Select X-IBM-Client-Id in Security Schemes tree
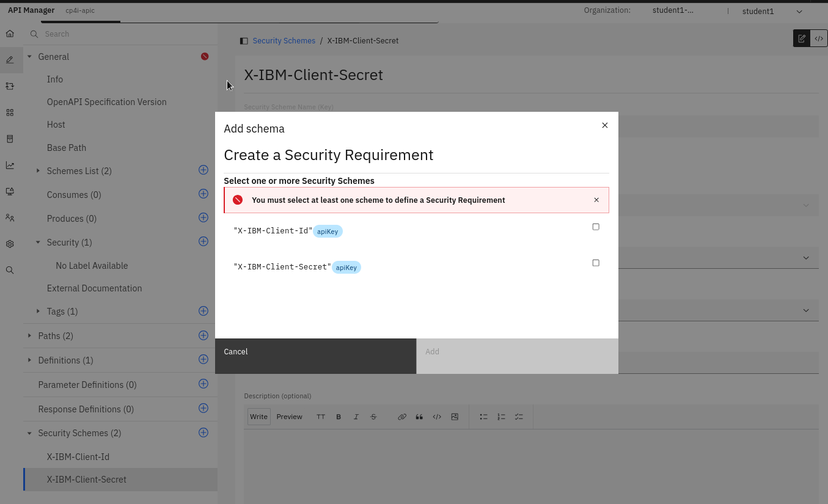 point(78,457)
